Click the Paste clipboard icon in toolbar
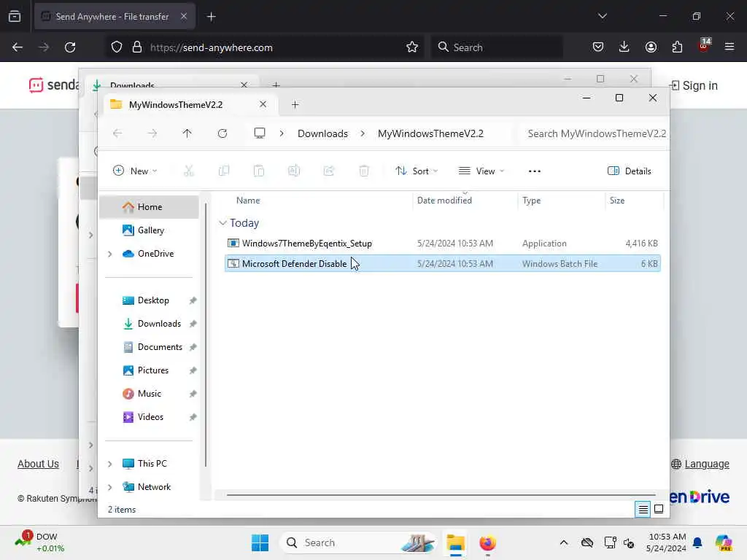 [x=259, y=171]
